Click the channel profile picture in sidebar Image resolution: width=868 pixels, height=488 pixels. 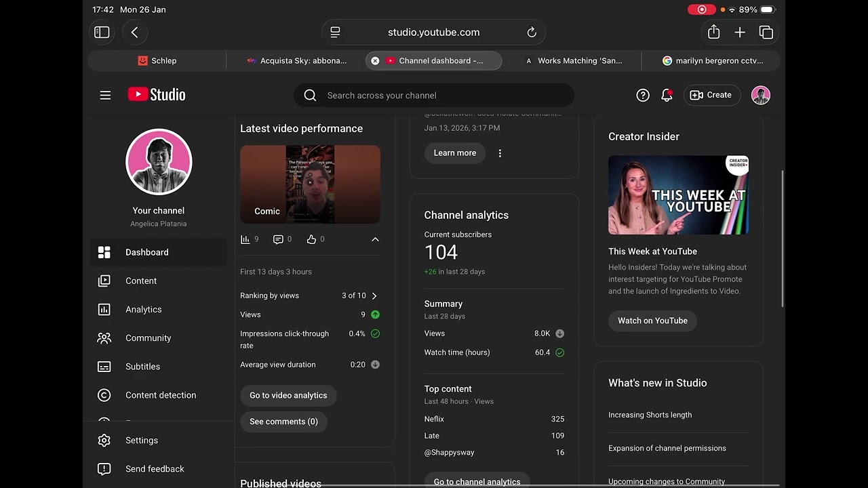(159, 162)
